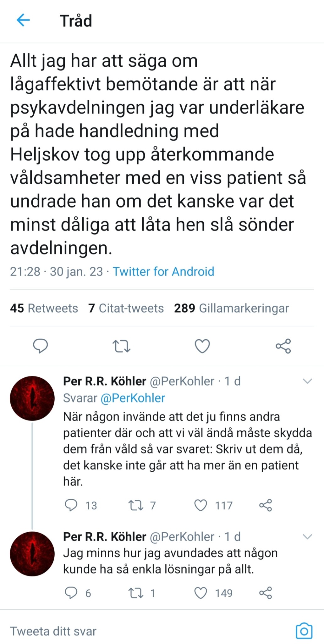
Task: Open Per Köhler's profile avatar
Action: [32, 398]
